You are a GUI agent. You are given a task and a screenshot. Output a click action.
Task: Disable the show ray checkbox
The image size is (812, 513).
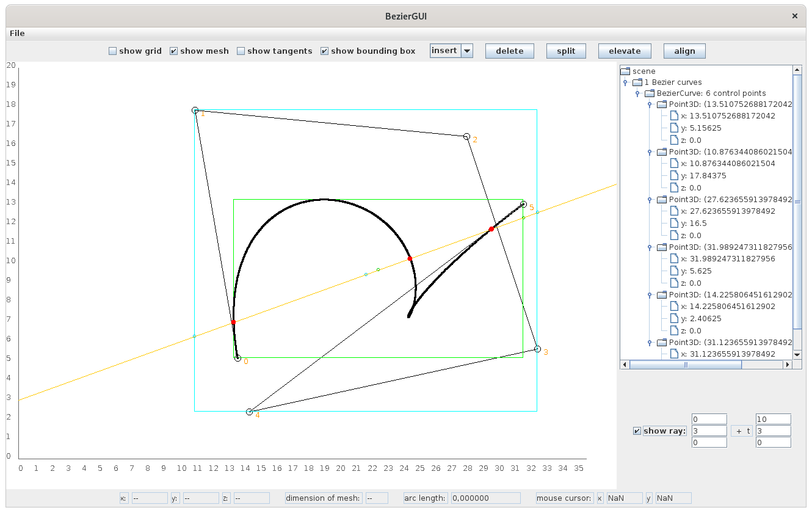tap(637, 431)
